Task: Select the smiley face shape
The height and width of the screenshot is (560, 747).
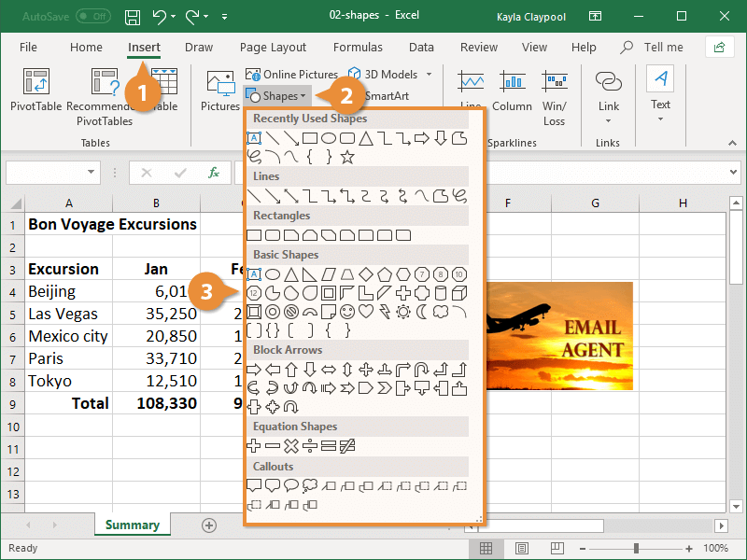Action: tap(347, 312)
